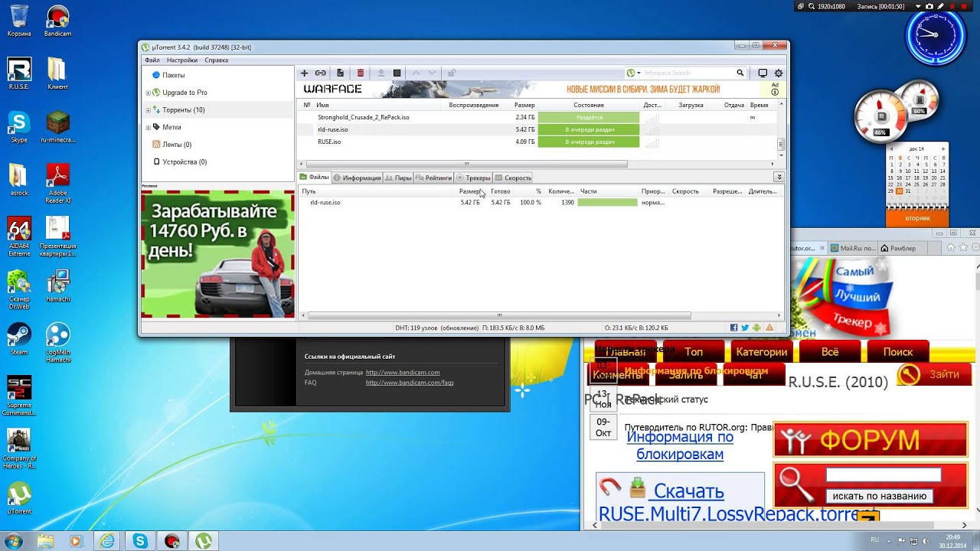The image size is (980, 551).
Task: Expand the Upgrade to Pro node
Action: [148, 93]
